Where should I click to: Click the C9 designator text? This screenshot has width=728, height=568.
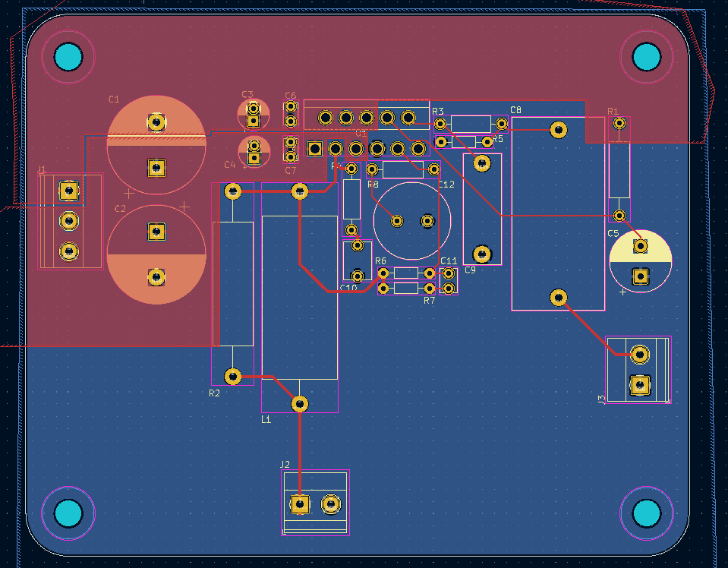point(471,270)
